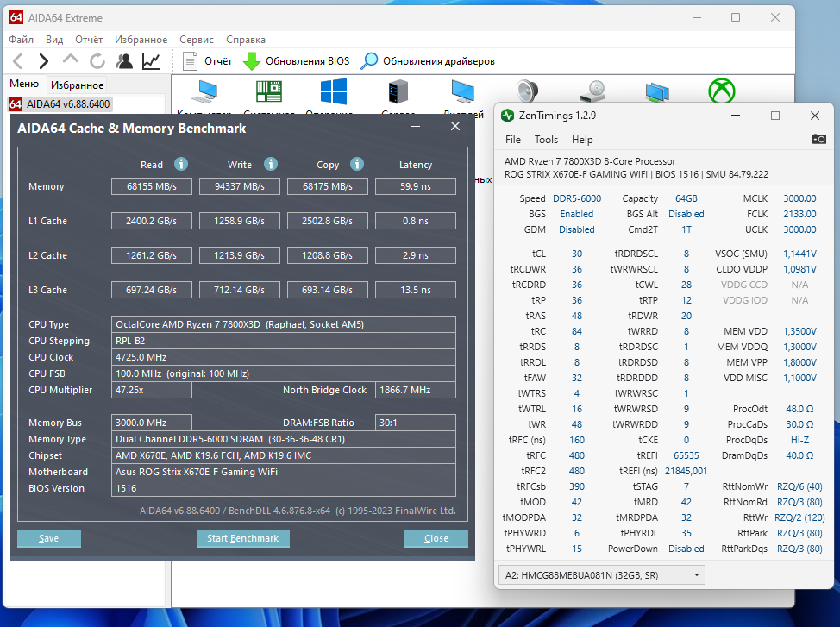Click the Write info icon

point(271,164)
